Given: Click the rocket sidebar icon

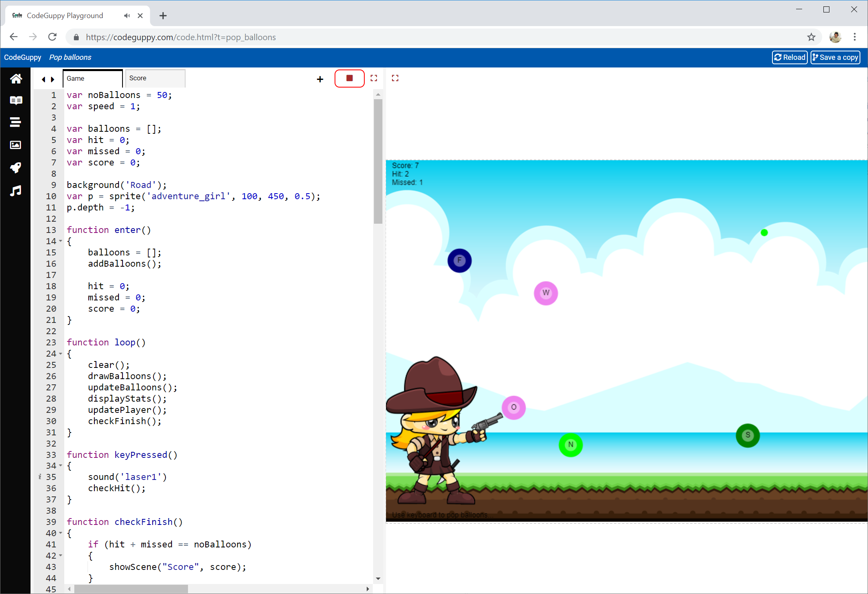Looking at the screenshot, I should 16,167.
